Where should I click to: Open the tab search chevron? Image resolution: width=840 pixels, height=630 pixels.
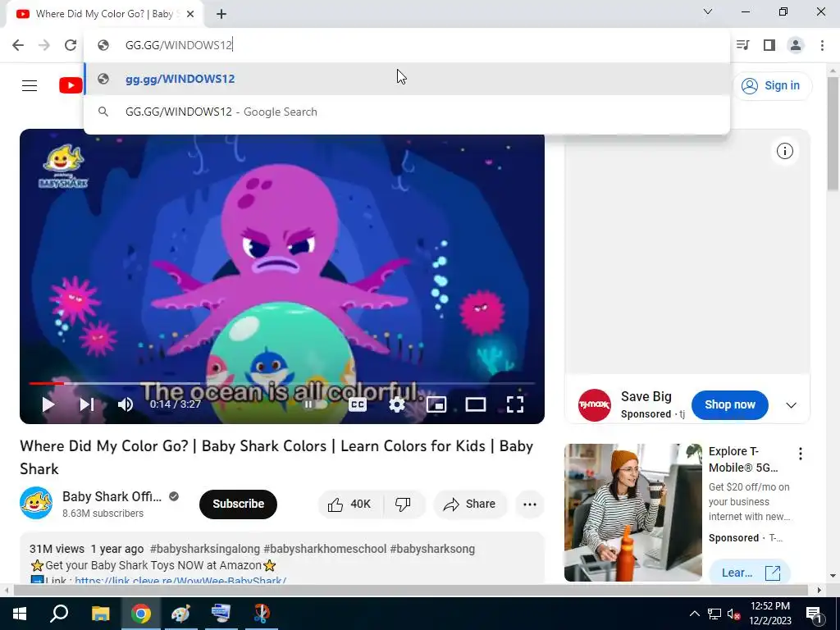point(708,11)
